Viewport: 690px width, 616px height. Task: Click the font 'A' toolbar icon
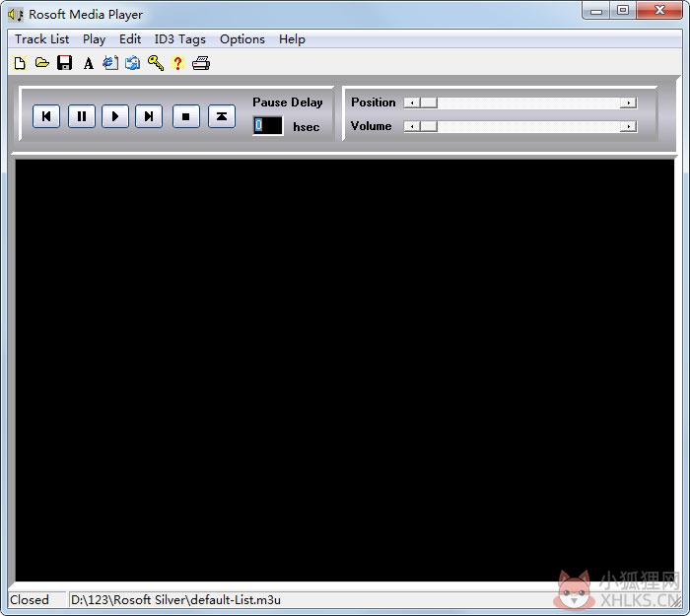point(89,64)
